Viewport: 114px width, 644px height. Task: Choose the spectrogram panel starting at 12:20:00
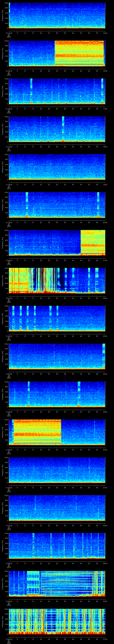click(57, 243)
